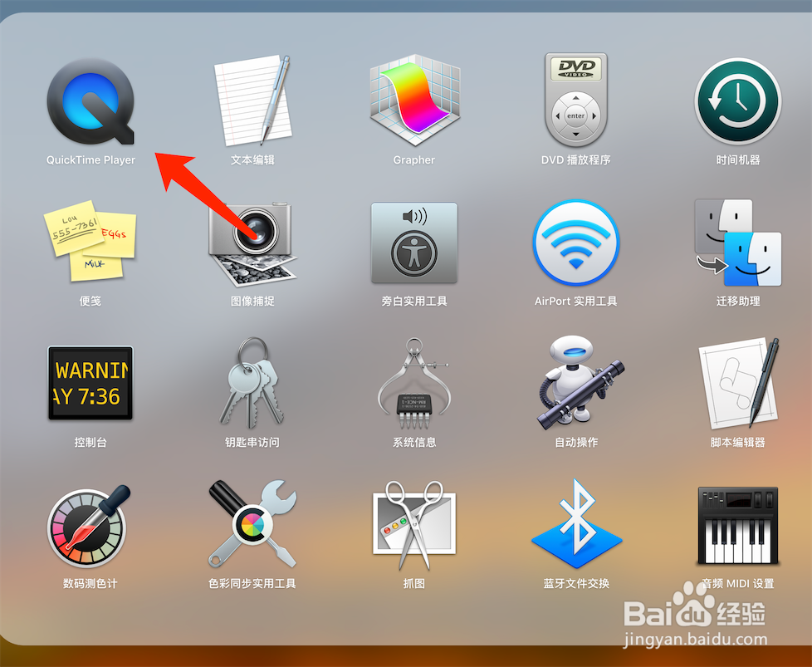Launch the 自动操作 robot icon

(x=579, y=382)
